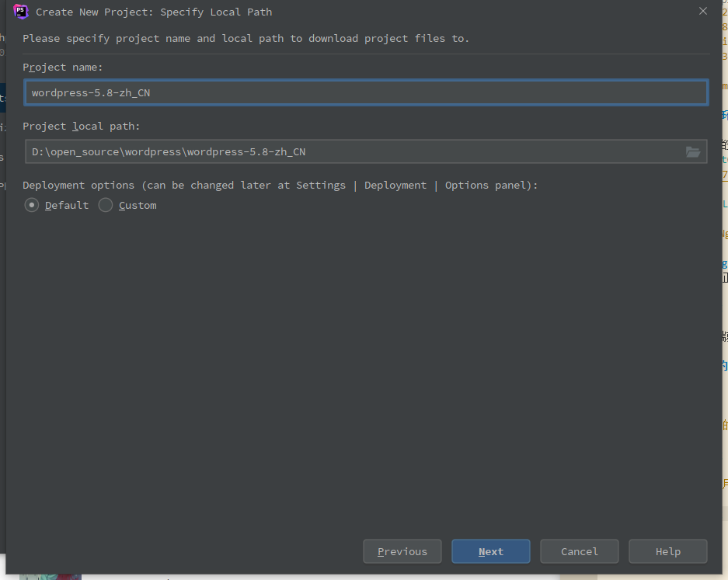
Task: Select the Default deployment option radio button
Action: 32,205
